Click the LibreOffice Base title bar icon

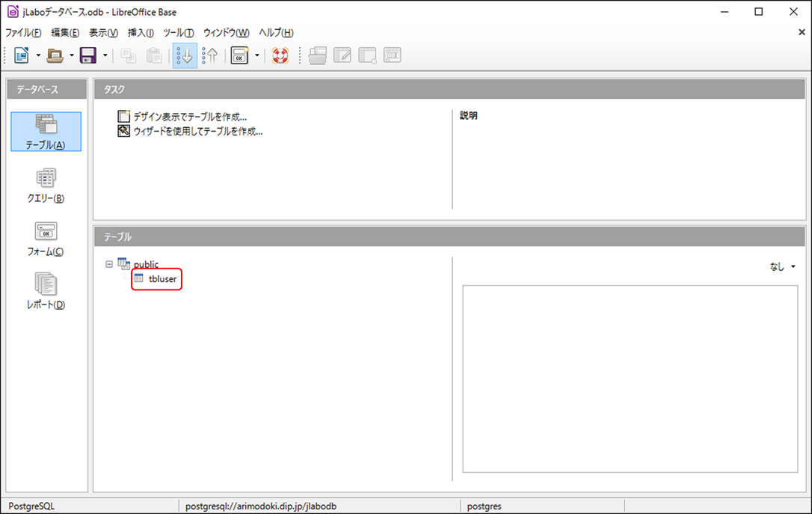(13, 11)
